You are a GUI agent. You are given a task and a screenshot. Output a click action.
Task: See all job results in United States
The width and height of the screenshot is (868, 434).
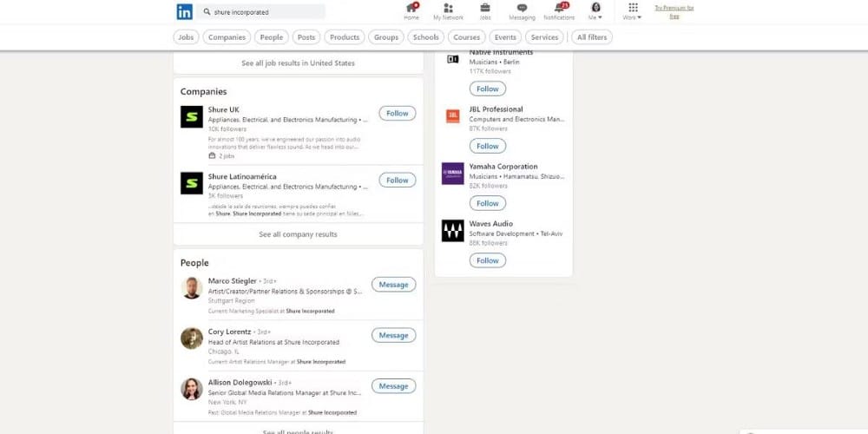tap(298, 63)
